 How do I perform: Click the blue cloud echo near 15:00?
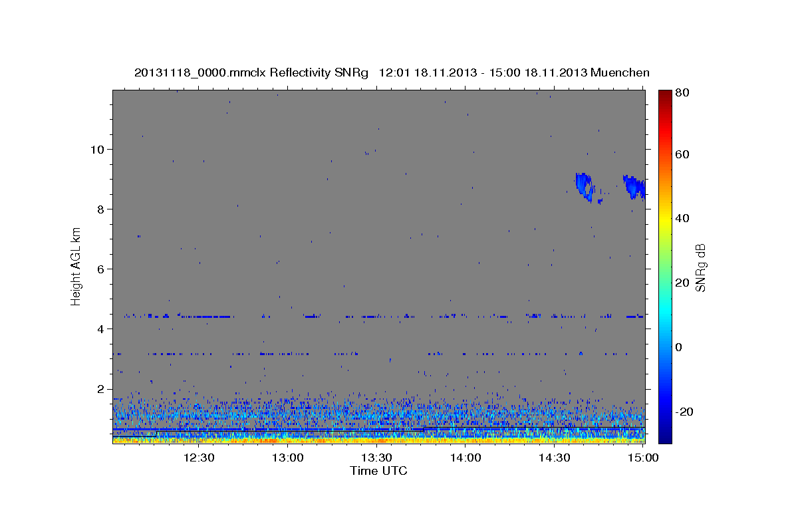point(634,187)
